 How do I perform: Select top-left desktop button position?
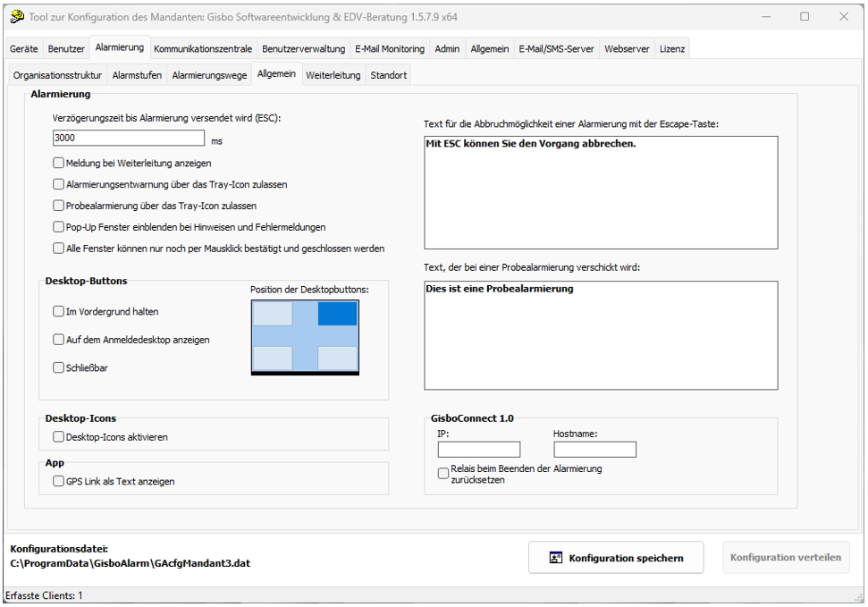click(273, 314)
